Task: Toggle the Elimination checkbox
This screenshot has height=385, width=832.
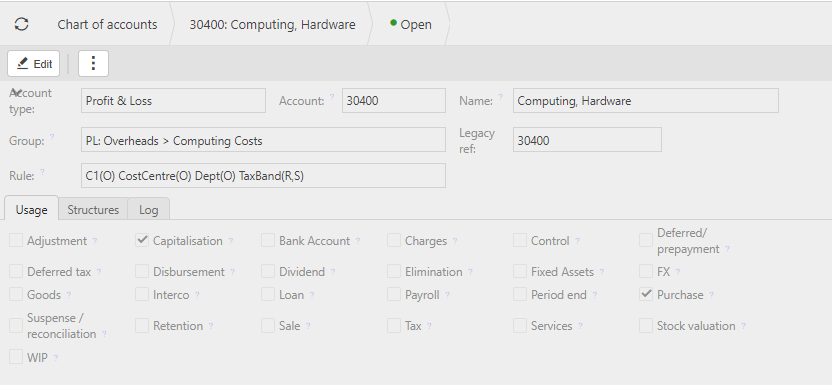Action: 394,272
